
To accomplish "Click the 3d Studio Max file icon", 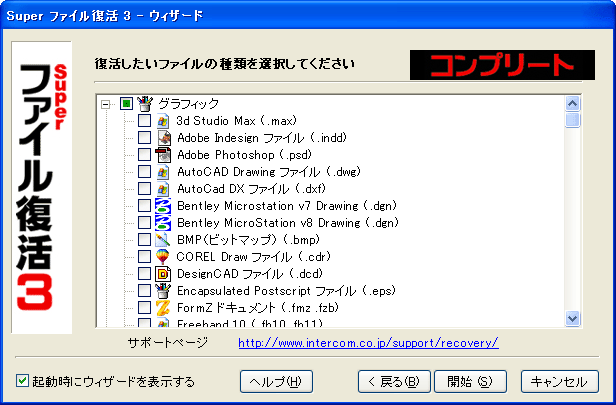I will click(163, 121).
